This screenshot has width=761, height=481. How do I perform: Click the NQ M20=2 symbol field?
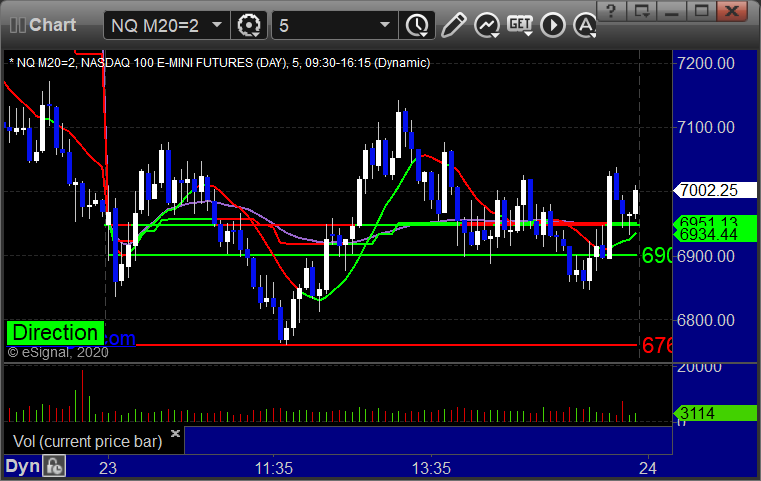(166, 25)
